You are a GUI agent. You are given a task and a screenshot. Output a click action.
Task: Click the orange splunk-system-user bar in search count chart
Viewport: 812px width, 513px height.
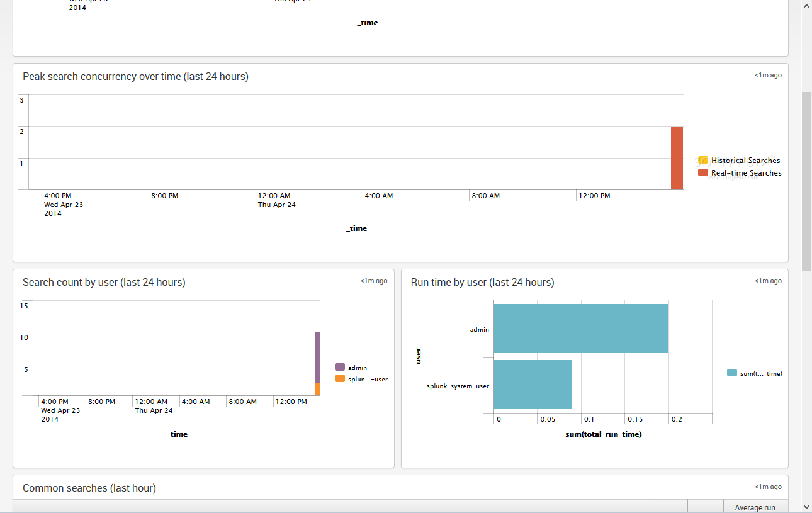pos(318,389)
